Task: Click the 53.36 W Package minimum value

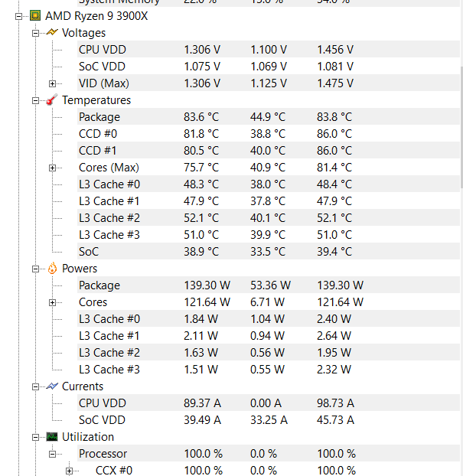Action: click(270, 285)
